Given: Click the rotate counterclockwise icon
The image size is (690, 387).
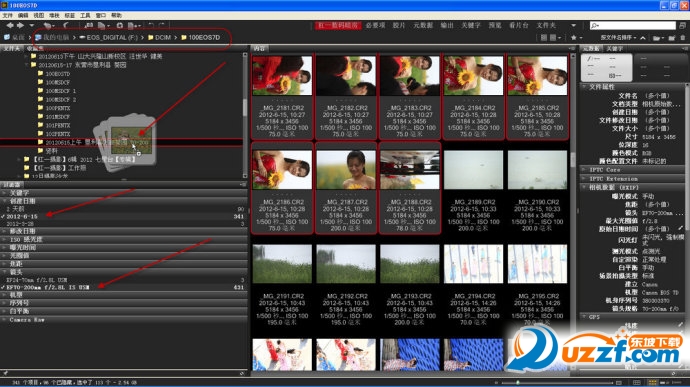Looking at the screenshot, I should 150,26.
